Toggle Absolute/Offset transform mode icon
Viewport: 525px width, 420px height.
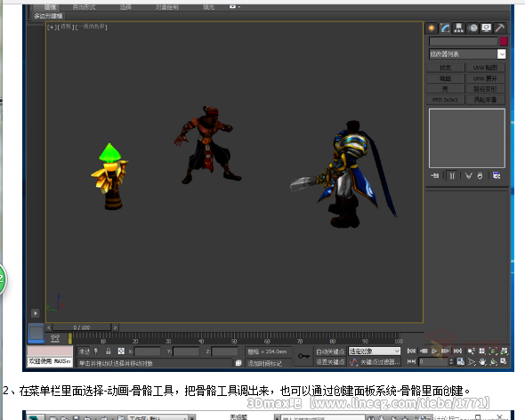[121, 351]
